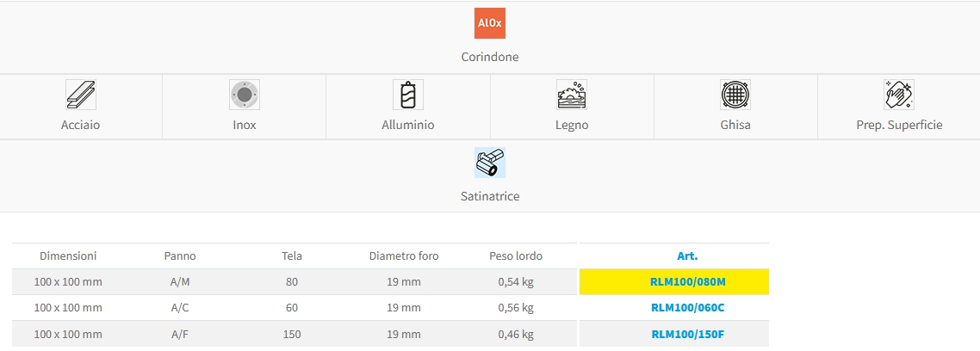Click the A/C panno cell
The width and height of the screenshot is (980, 351).
tap(180, 308)
